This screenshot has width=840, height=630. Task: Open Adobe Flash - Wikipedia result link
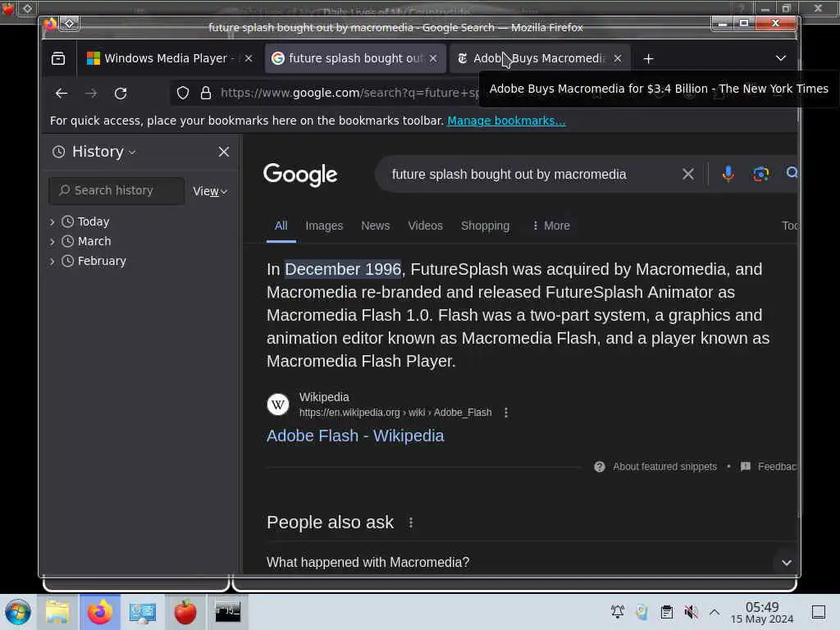pos(355,436)
